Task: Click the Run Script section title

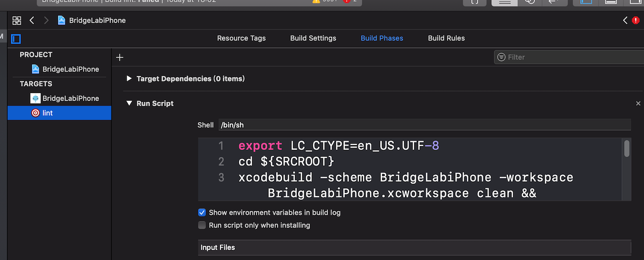Action: (x=155, y=103)
